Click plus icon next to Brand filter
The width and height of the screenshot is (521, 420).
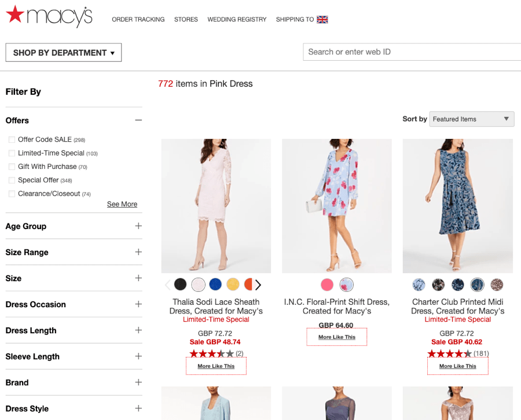[138, 382]
